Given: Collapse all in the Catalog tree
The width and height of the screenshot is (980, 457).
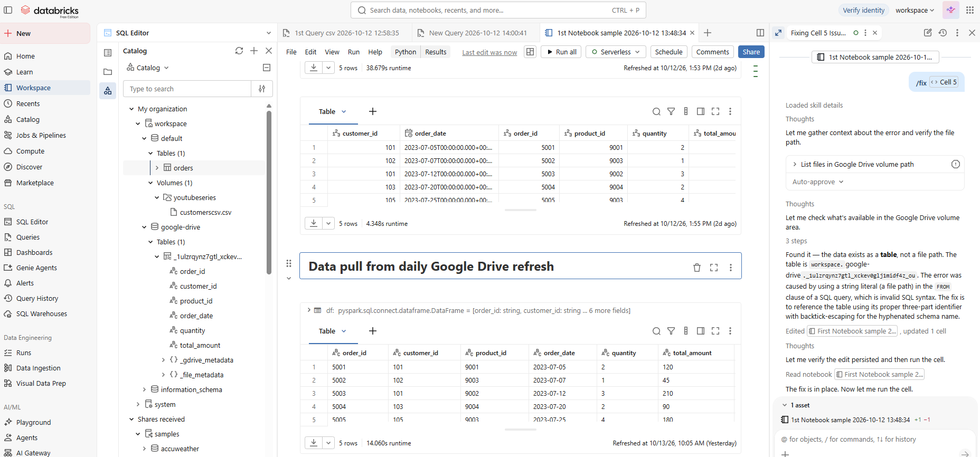Looking at the screenshot, I should (267, 68).
